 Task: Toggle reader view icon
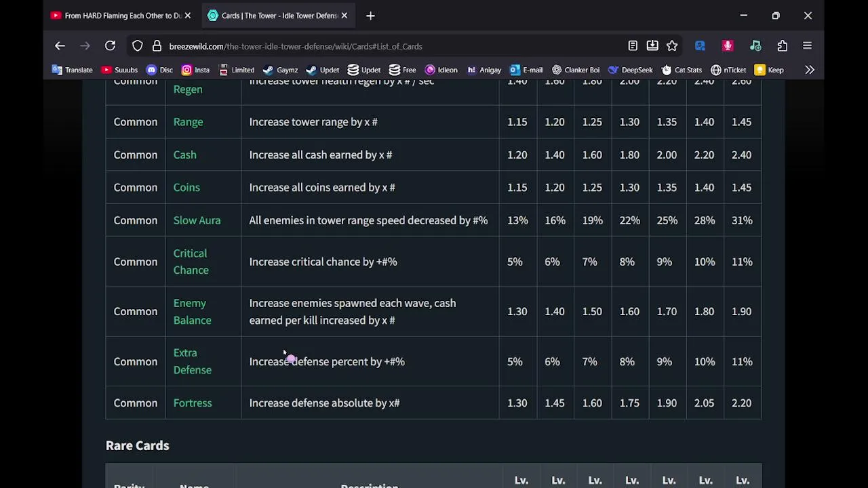coord(633,46)
